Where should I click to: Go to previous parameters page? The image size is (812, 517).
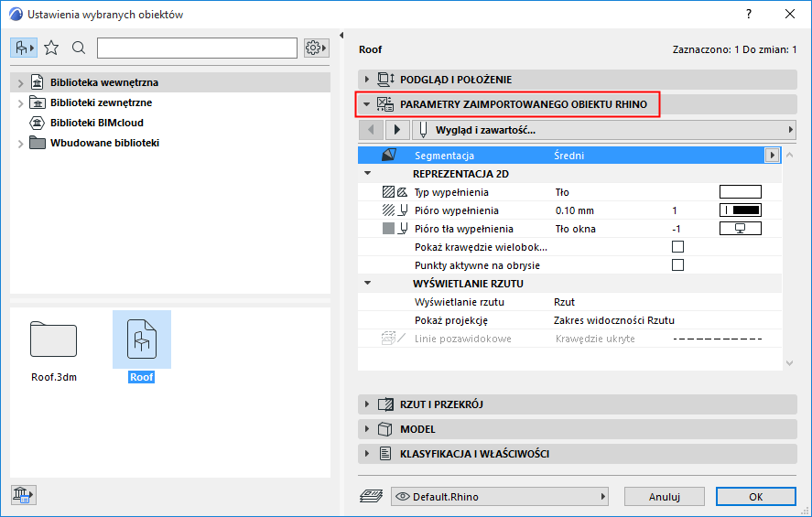[x=371, y=129]
